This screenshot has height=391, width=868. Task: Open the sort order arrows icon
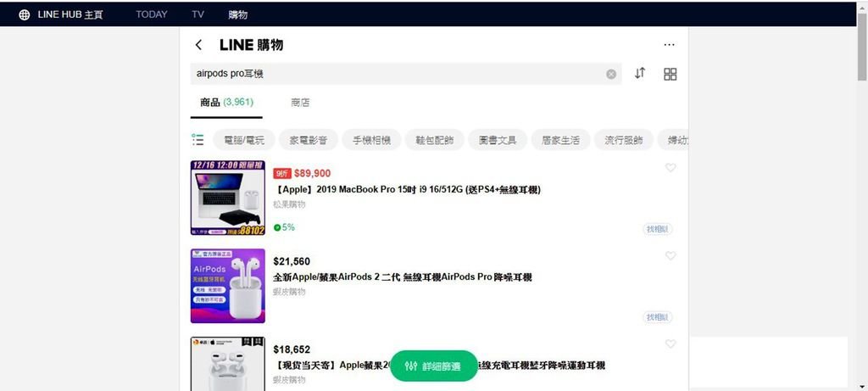pos(640,73)
